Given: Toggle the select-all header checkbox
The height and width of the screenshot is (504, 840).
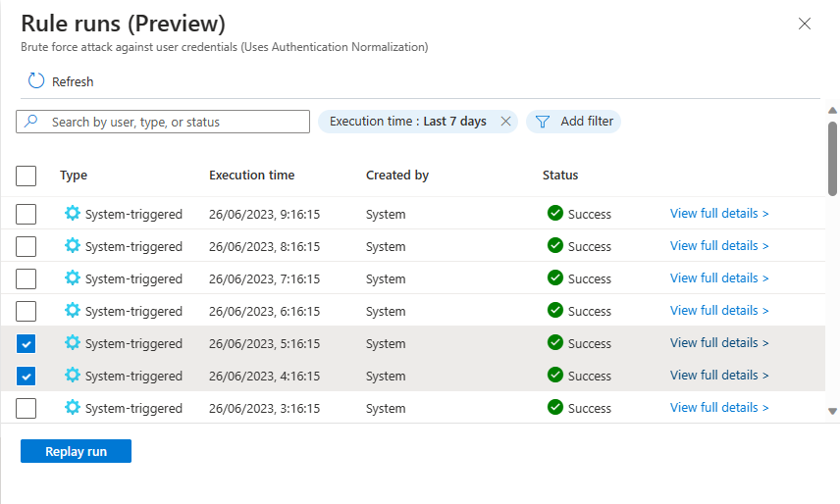Looking at the screenshot, I should click(26, 176).
